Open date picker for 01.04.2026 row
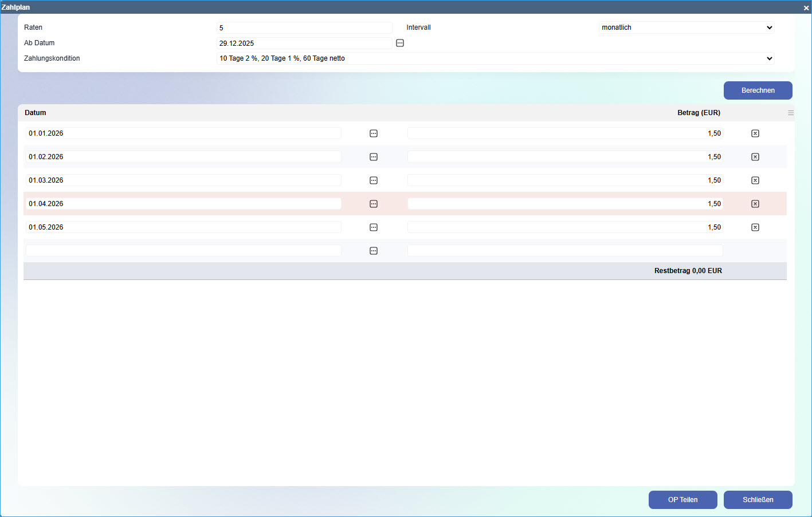The width and height of the screenshot is (812, 517). click(374, 204)
